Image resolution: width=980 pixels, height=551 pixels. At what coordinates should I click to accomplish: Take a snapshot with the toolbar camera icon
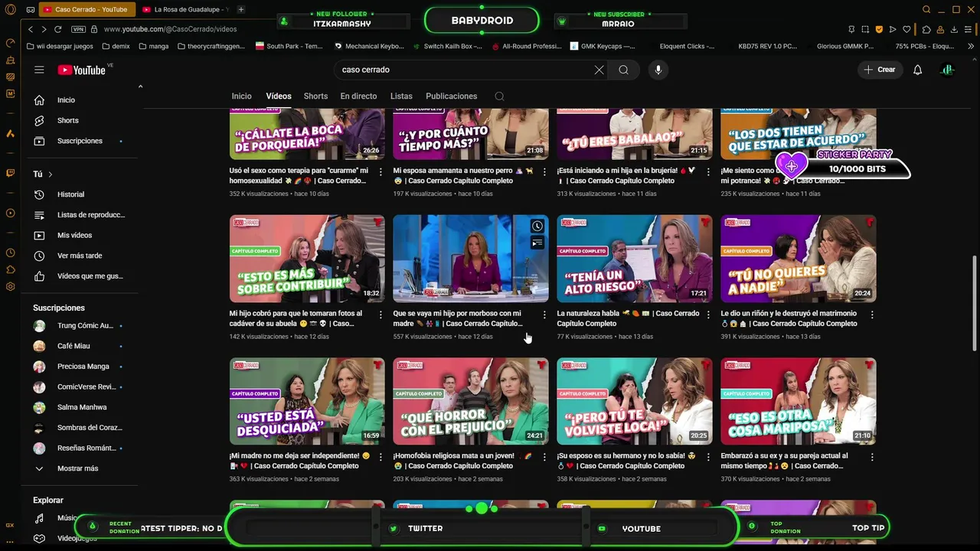pyautogui.click(x=865, y=29)
